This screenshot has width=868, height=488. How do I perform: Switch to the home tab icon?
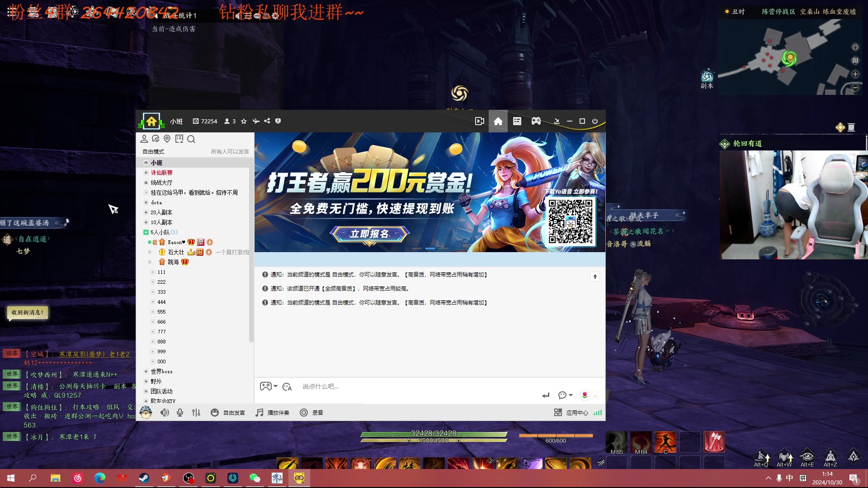pyautogui.click(x=498, y=121)
